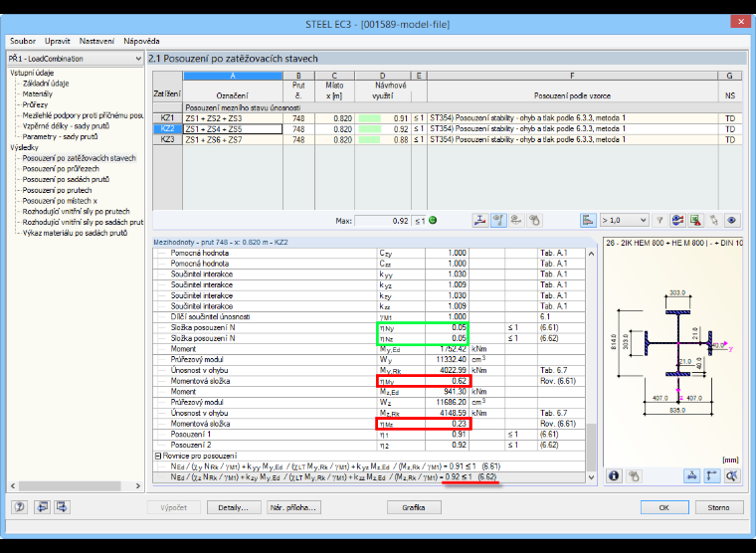Click the Výpočet button
Image resolution: width=756 pixels, height=553 pixels.
[173, 507]
